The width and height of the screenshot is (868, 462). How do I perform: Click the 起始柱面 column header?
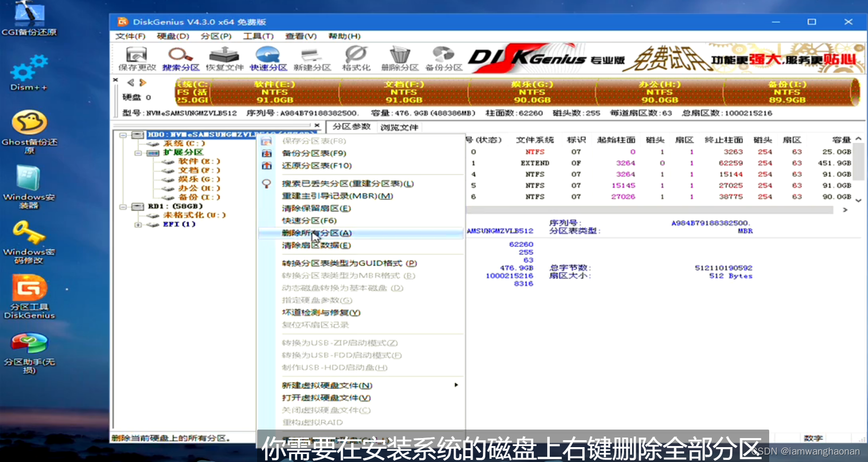click(616, 140)
